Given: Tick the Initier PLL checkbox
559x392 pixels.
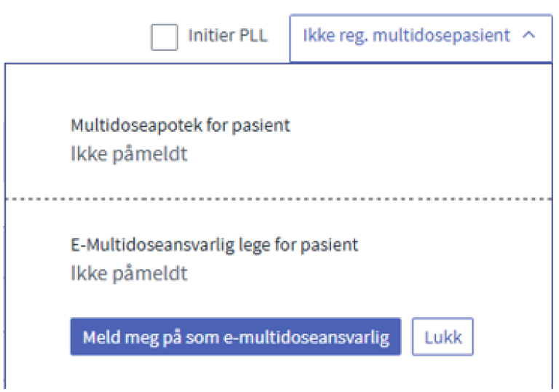Looking at the screenshot, I should coord(164,37).
